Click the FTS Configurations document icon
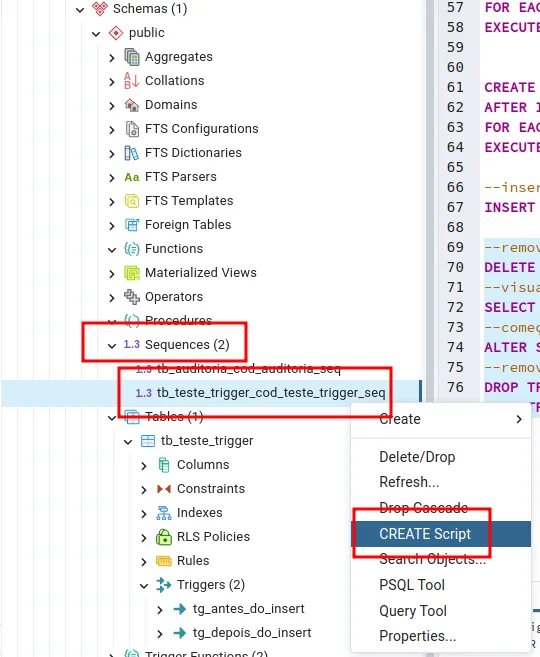This screenshot has width=540, height=657. [132, 129]
